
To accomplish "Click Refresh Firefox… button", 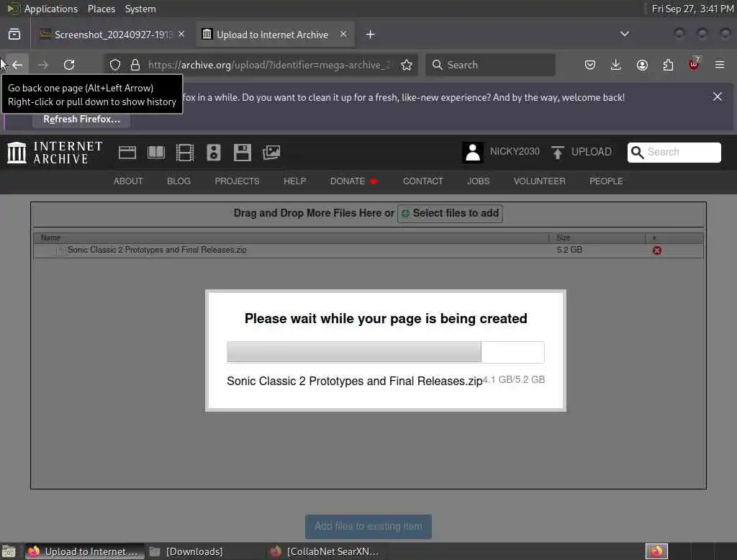I will coord(81,119).
